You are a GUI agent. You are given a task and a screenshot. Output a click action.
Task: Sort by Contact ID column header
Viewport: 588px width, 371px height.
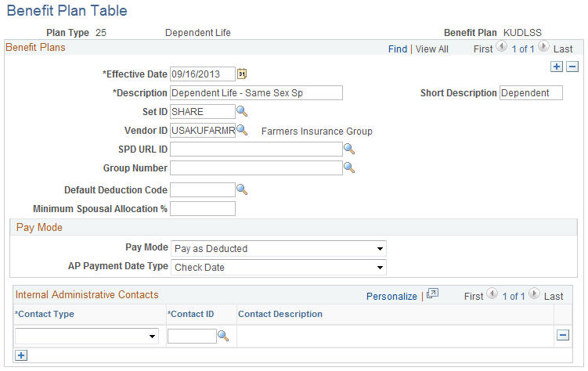(192, 314)
